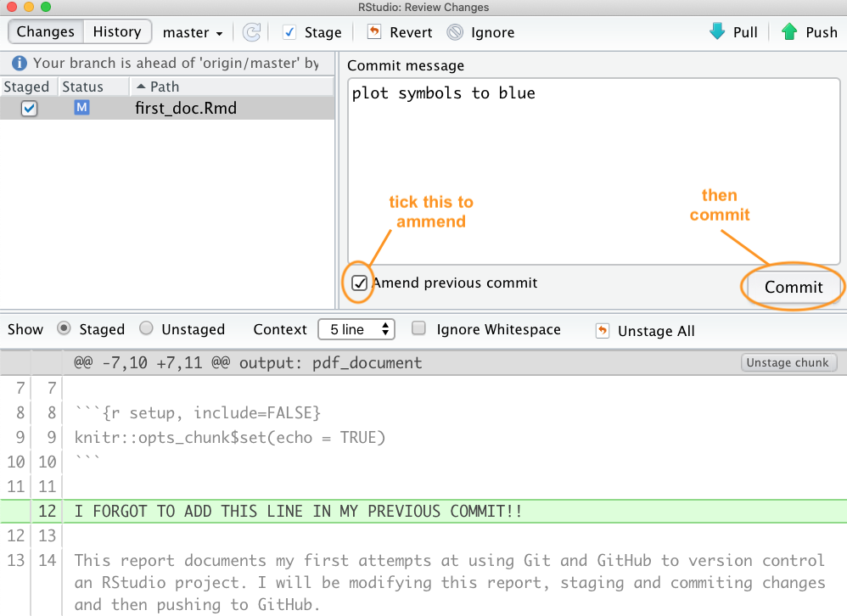
Task: Open the Context 5 line dropdown
Action: [x=356, y=329]
